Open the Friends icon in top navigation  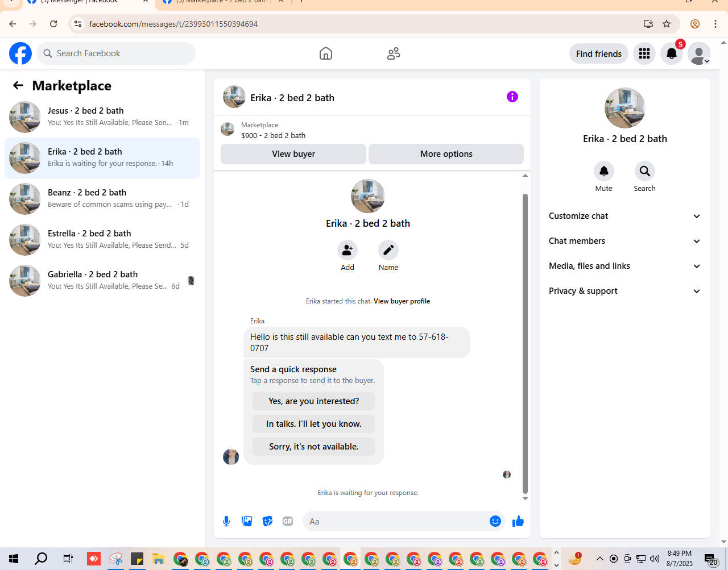(394, 53)
